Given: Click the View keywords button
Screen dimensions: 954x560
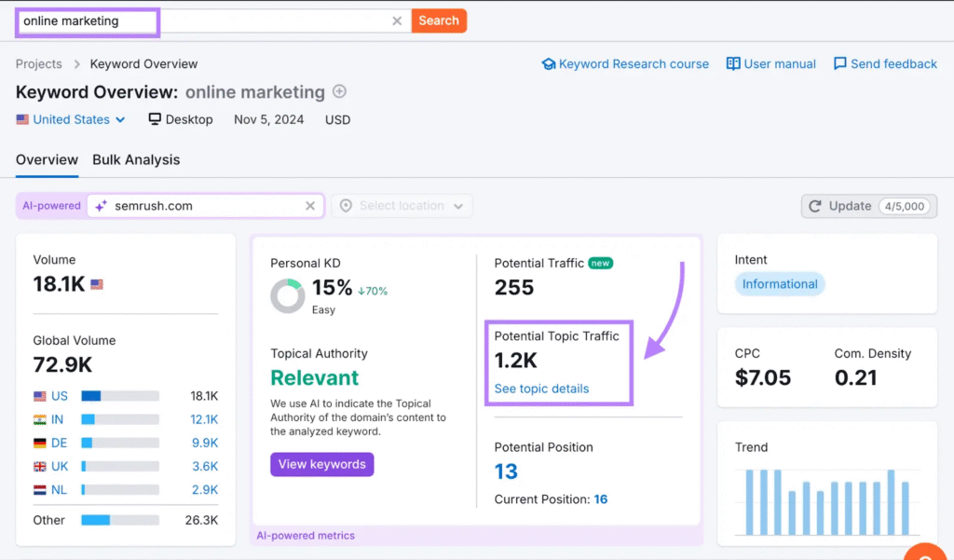Looking at the screenshot, I should coord(321,463).
